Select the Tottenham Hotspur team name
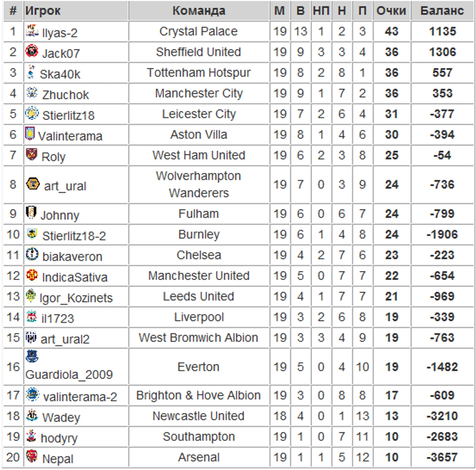Image resolution: width=476 pixels, height=470 pixels. (x=199, y=73)
